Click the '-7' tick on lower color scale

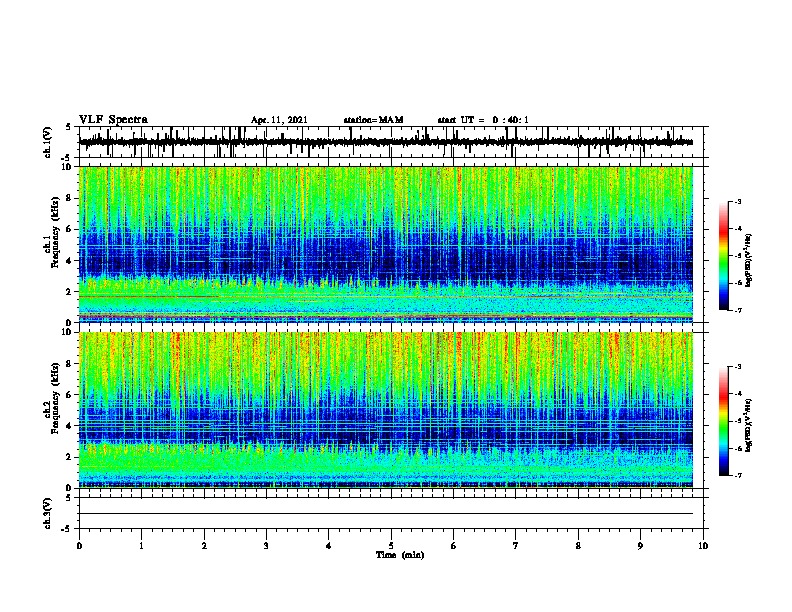(x=738, y=476)
